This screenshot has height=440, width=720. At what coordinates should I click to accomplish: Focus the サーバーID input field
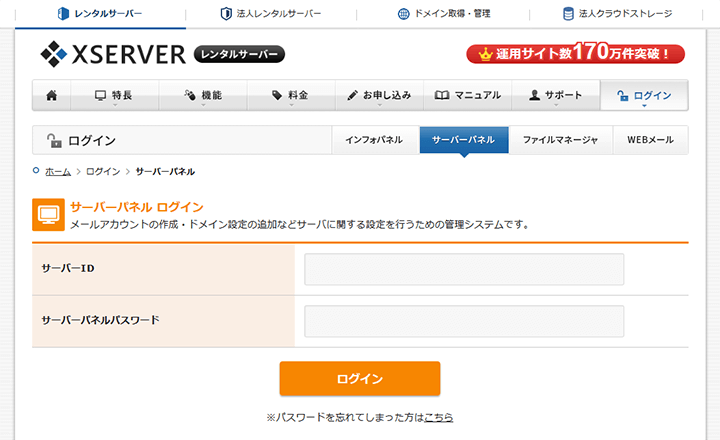point(464,269)
